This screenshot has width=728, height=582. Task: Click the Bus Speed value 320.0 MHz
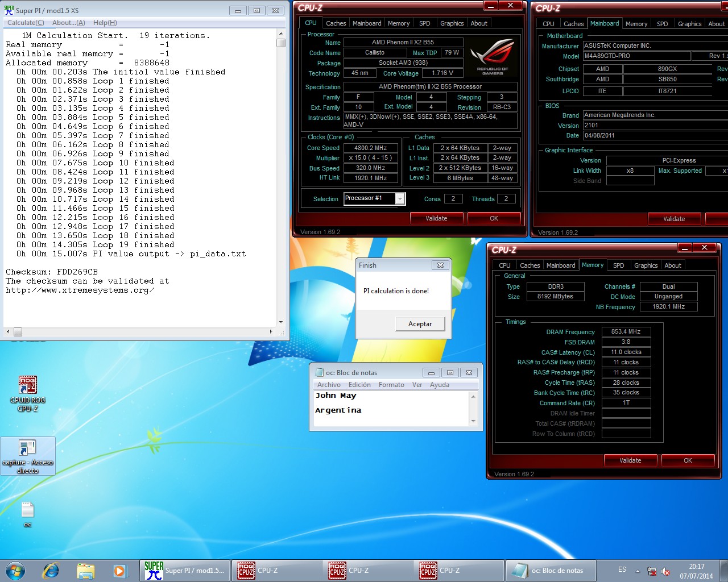371,168
